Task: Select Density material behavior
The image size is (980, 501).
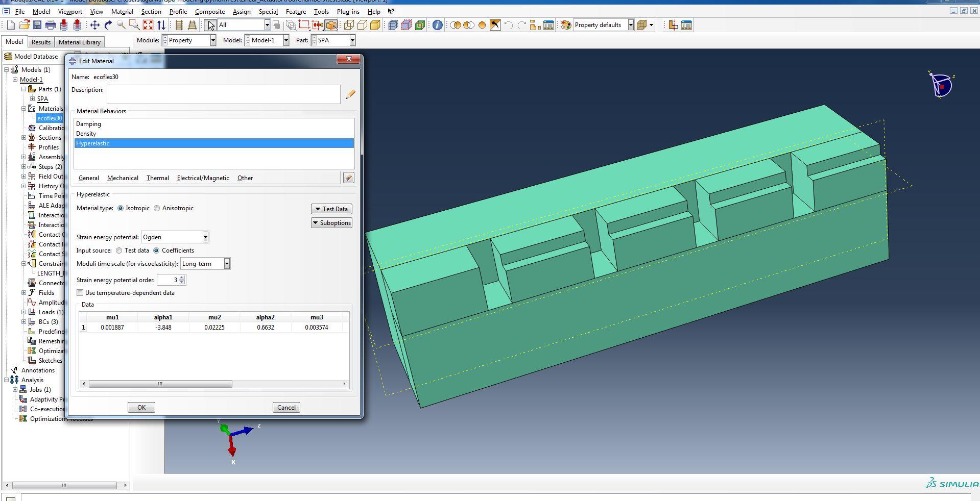Action: tap(214, 134)
